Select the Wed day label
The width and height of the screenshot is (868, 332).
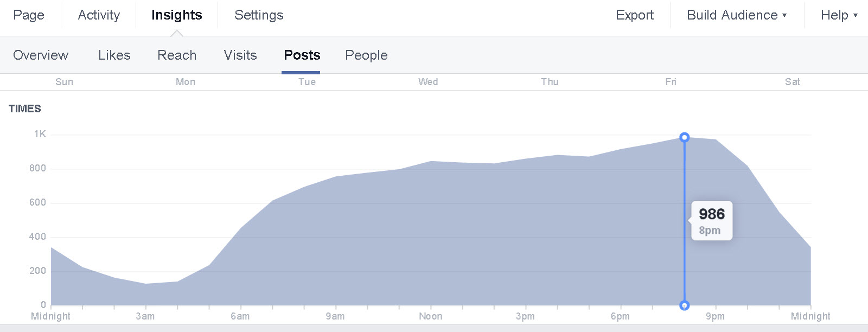(428, 81)
